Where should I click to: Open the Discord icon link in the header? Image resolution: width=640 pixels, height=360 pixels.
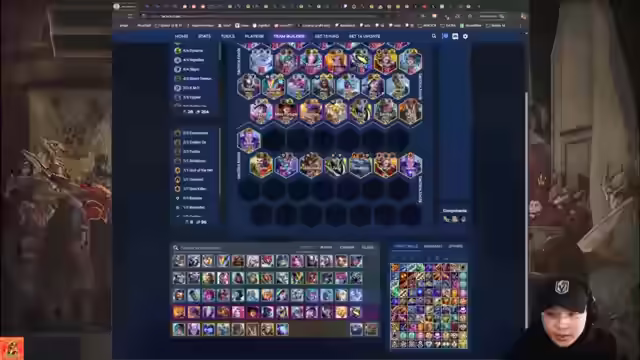pos(455,36)
